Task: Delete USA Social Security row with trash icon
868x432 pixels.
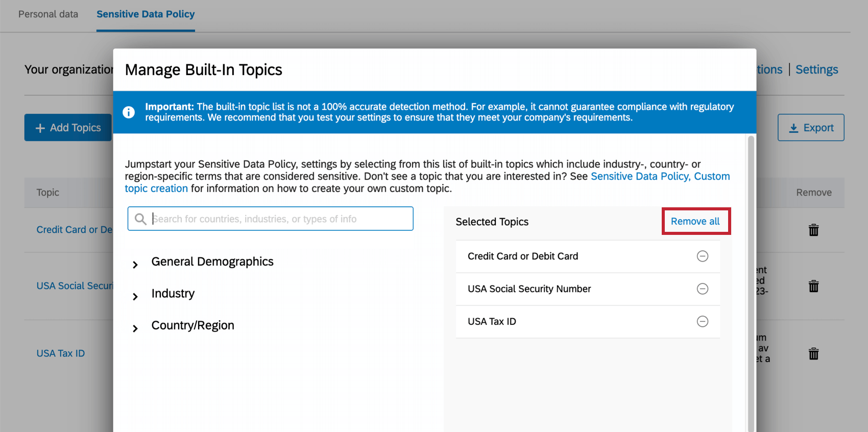Action: [x=813, y=286]
